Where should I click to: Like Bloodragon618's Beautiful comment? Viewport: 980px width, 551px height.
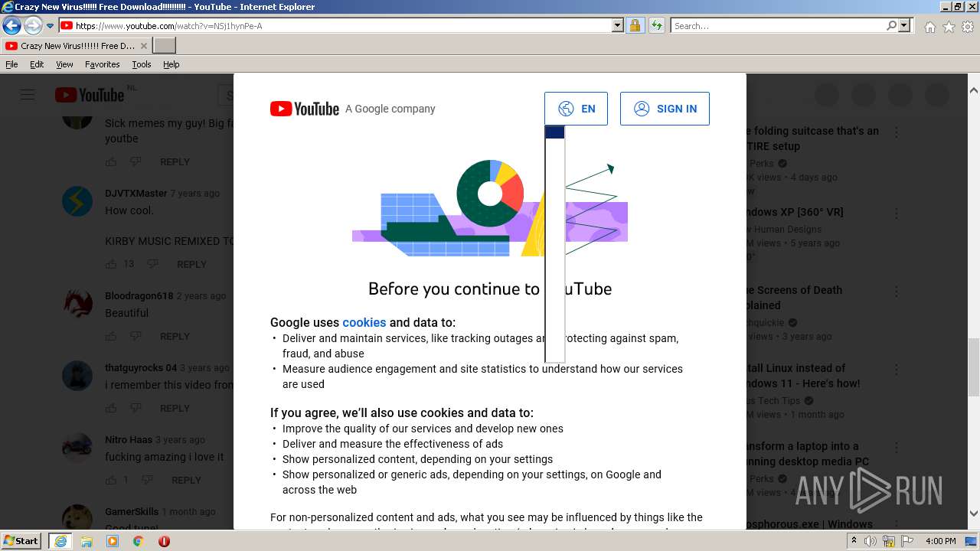111,336
